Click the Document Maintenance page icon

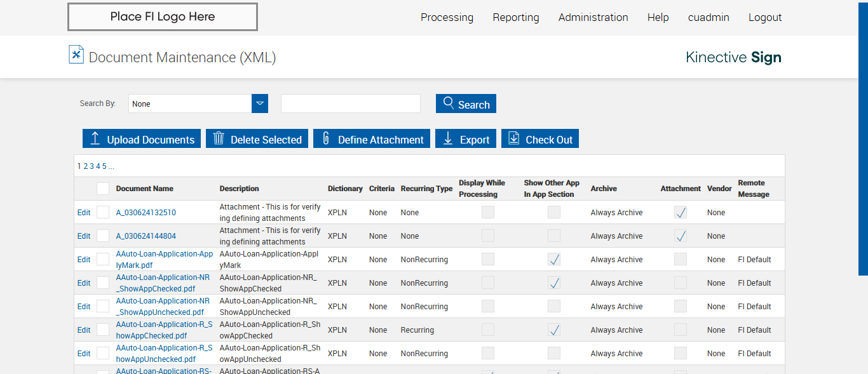[x=76, y=55]
